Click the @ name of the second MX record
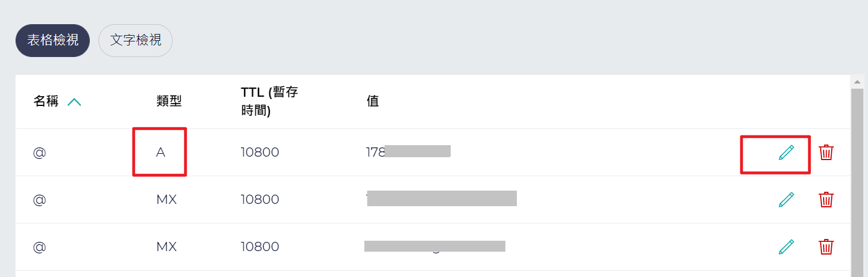This screenshot has height=277, width=868. point(39,247)
